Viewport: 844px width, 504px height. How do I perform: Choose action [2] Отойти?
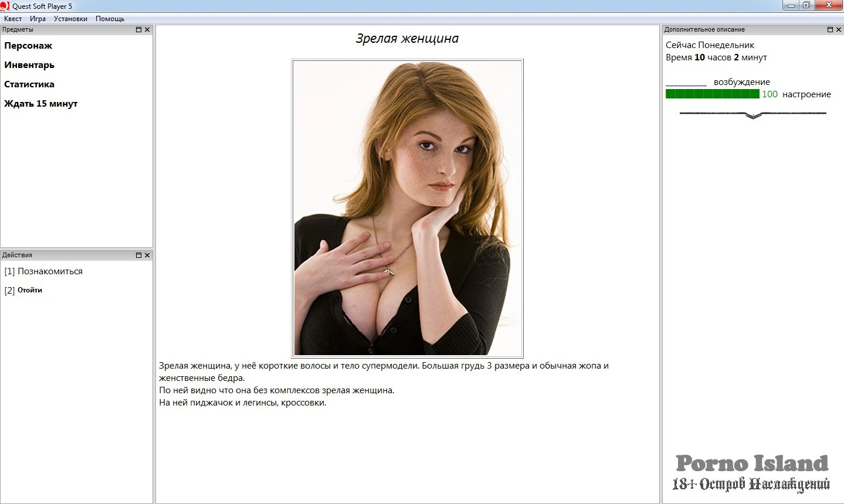point(29,290)
